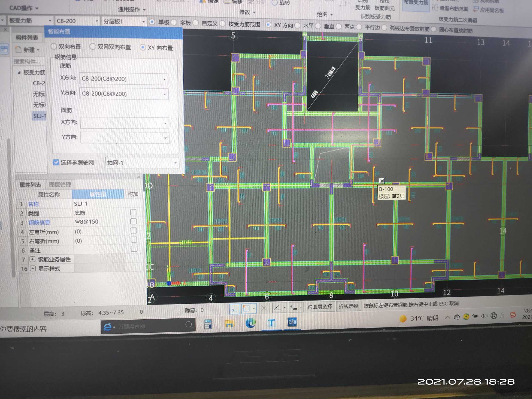The height and width of the screenshot is (399, 532).
Task: Select 自定义 radio button
Action: tap(196, 23)
